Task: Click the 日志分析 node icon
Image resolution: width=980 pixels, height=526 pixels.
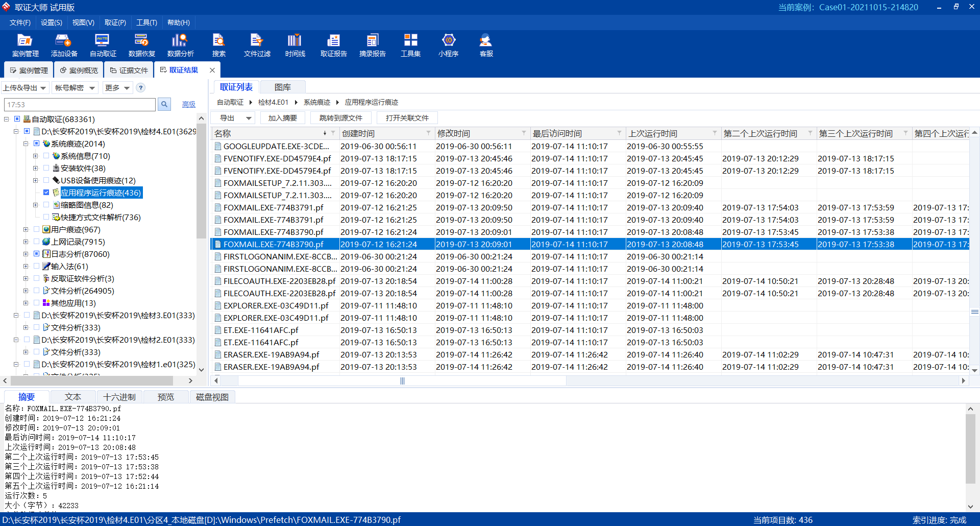Action: tap(46, 254)
